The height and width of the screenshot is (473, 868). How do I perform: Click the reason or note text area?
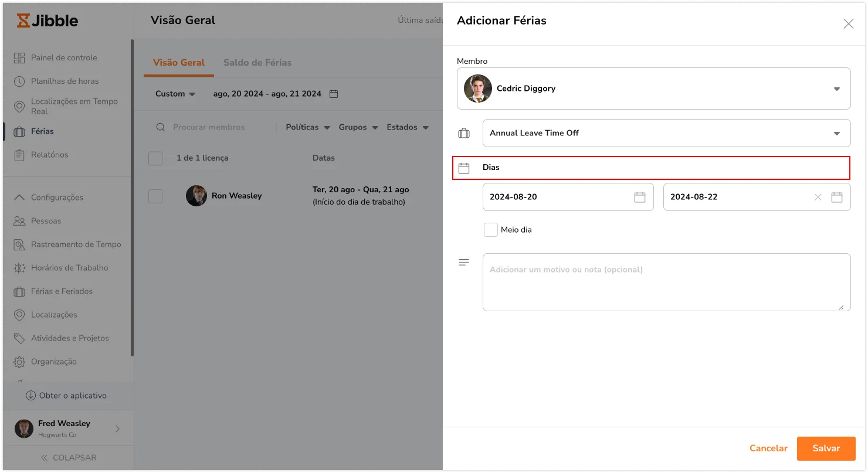point(667,282)
